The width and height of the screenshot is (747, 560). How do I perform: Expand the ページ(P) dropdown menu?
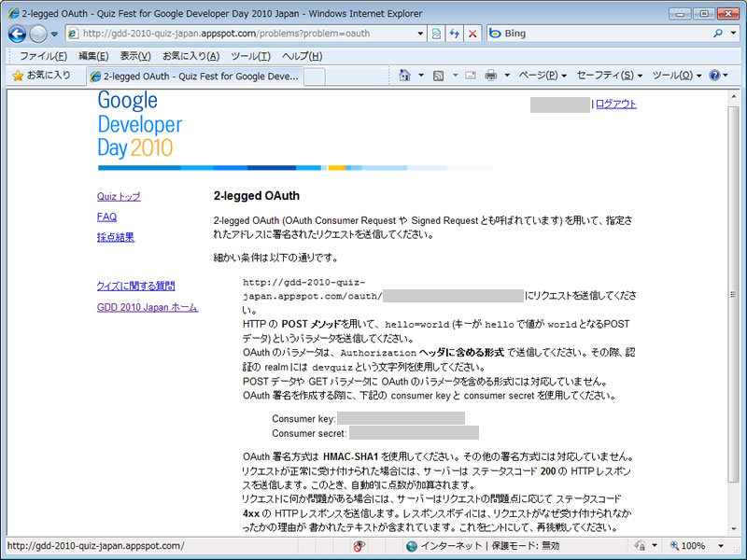point(543,75)
